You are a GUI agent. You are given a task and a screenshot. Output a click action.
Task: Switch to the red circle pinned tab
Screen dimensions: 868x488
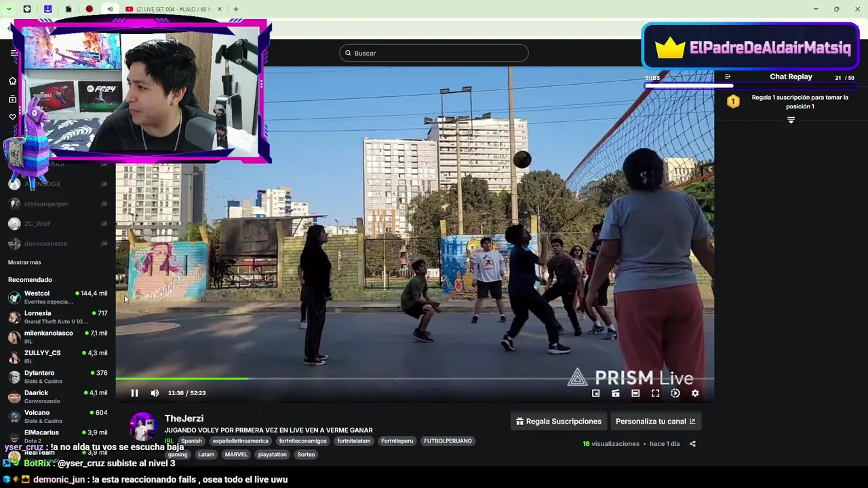tap(90, 9)
